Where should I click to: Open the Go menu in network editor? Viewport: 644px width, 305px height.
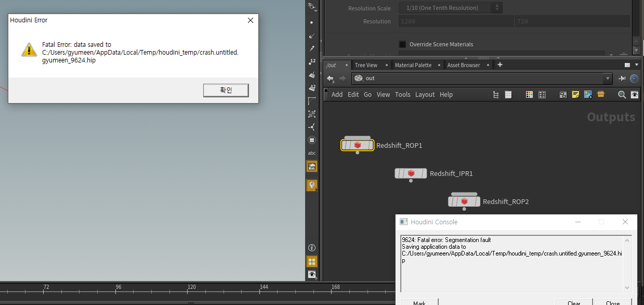(367, 94)
